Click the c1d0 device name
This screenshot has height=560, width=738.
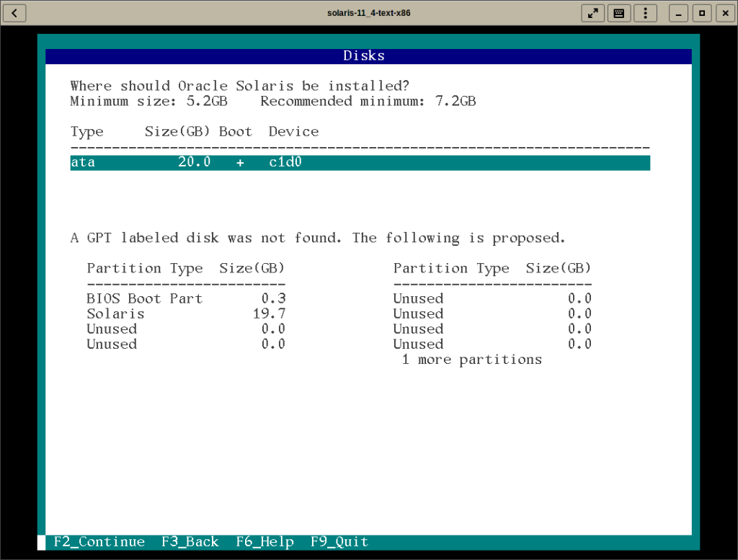[285, 162]
